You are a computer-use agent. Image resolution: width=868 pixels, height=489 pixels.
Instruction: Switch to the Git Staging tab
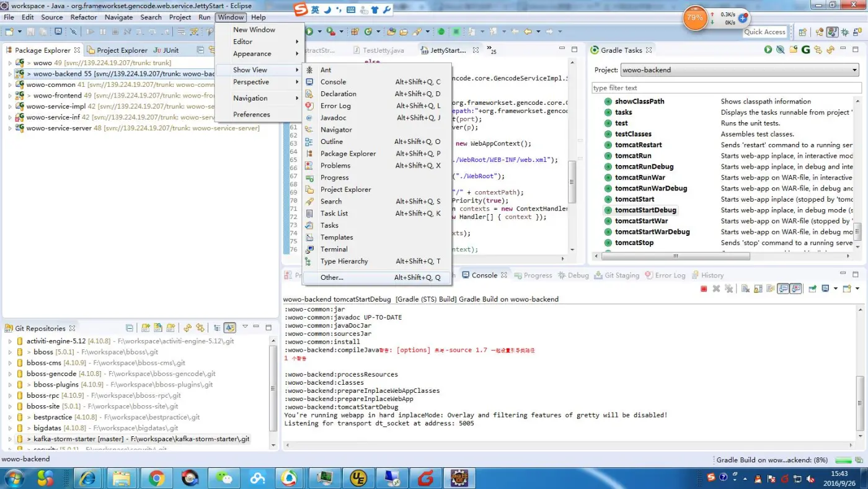pyautogui.click(x=616, y=276)
